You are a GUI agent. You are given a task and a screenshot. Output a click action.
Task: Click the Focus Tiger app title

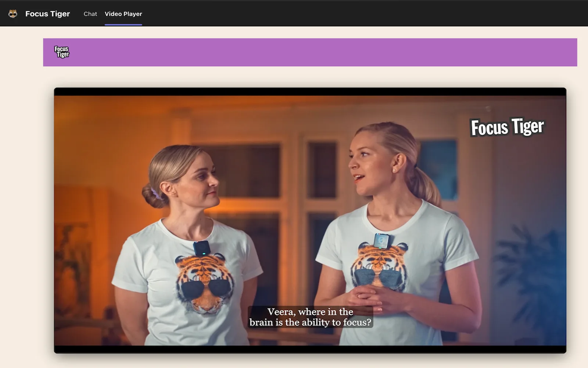pyautogui.click(x=47, y=14)
